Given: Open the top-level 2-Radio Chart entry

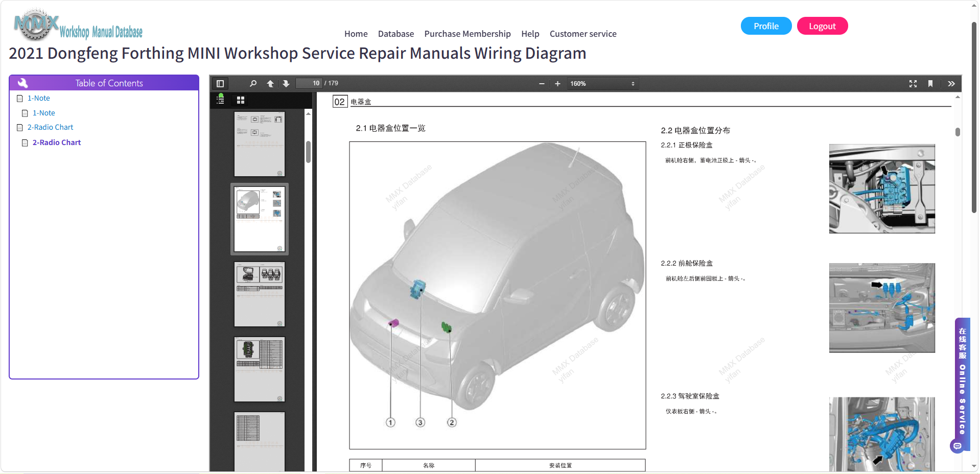Looking at the screenshot, I should point(51,127).
